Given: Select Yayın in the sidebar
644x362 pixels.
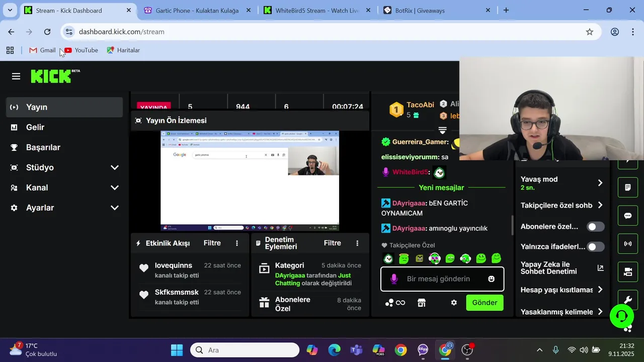Looking at the screenshot, I should (x=64, y=107).
